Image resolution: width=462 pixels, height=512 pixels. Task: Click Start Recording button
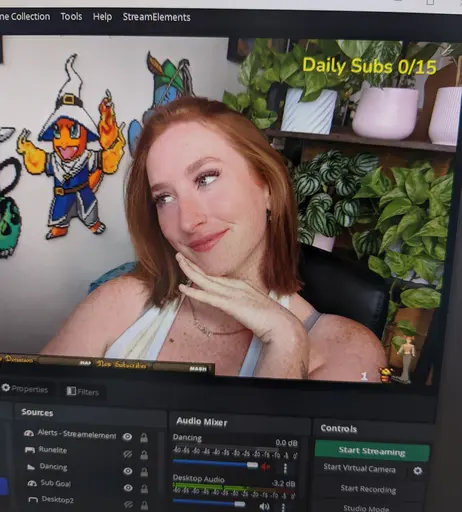pyautogui.click(x=368, y=489)
